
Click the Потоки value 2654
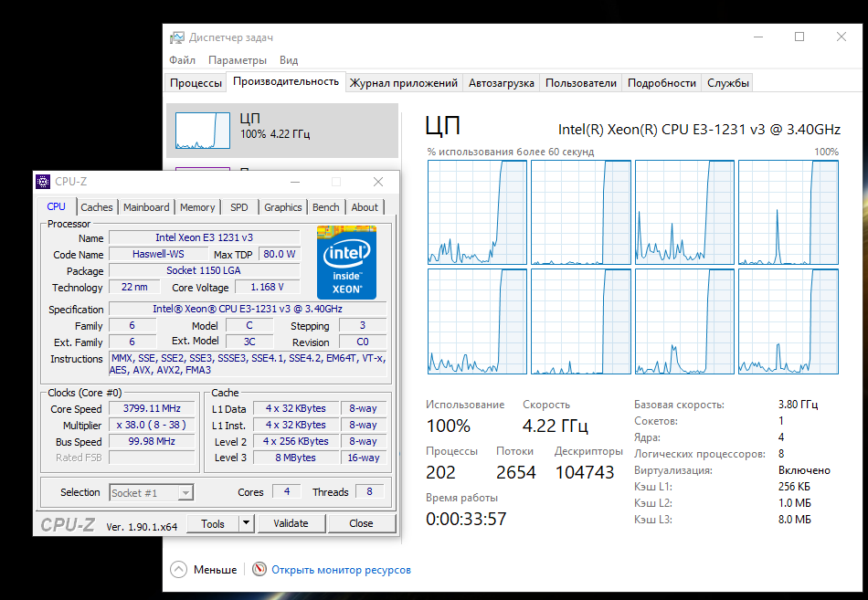click(516, 472)
